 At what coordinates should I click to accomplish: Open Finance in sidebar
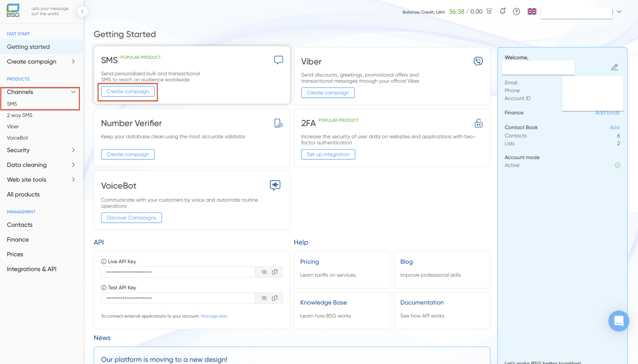(x=18, y=240)
